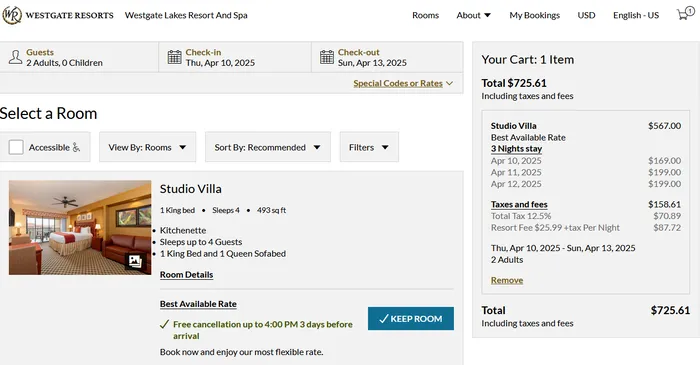Open the shopping cart icon
The width and height of the screenshot is (700, 365).
coord(685,13)
